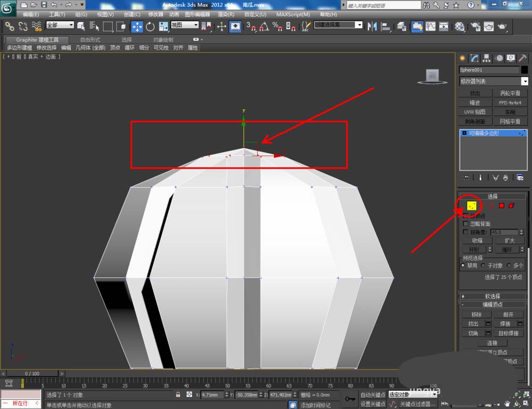This screenshot has width=532, height=409.
Task: Click the Save file icon in title bar
Action: 44,5
